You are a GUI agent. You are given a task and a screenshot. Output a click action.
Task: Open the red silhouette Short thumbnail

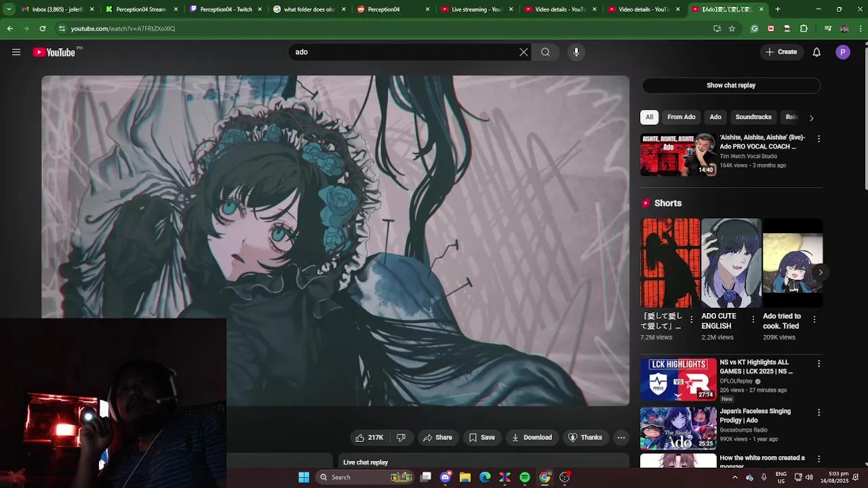(670, 263)
